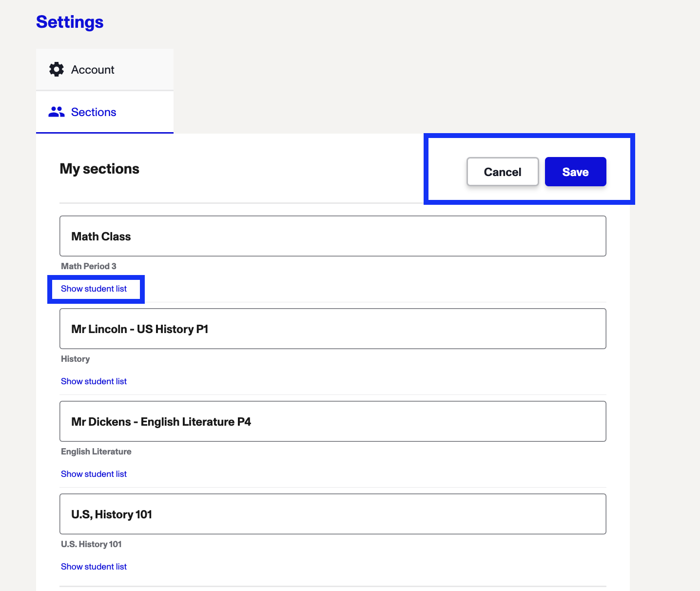Click the My sections heading
This screenshot has width=700, height=591.
(x=99, y=169)
